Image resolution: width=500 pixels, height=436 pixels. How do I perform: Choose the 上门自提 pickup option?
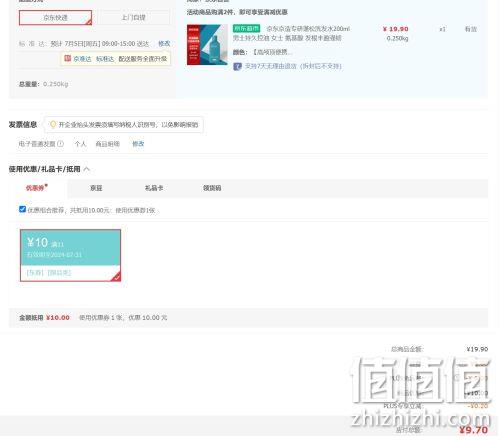[133, 18]
